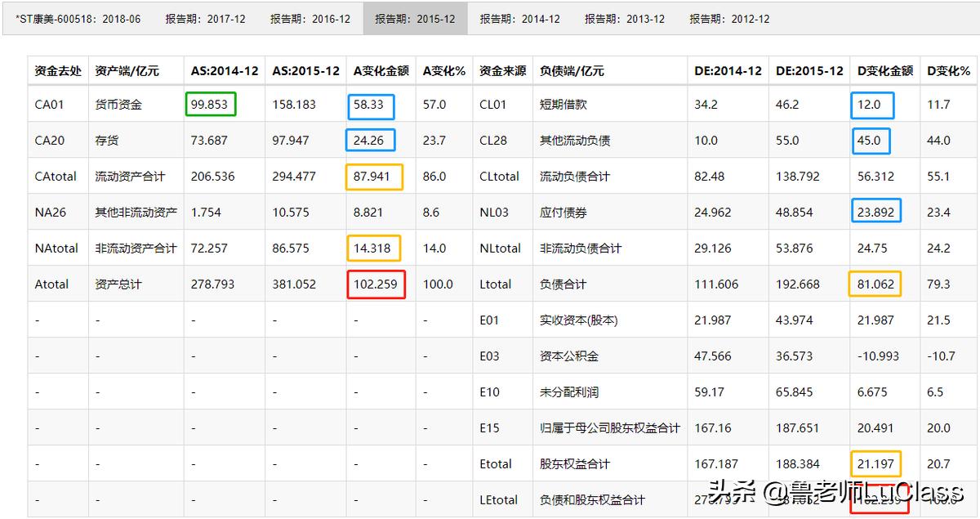The image size is (980, 519).
Task: Click the blue-boxed 应付债券 change 23.892
Action: [x=875, y=210]
